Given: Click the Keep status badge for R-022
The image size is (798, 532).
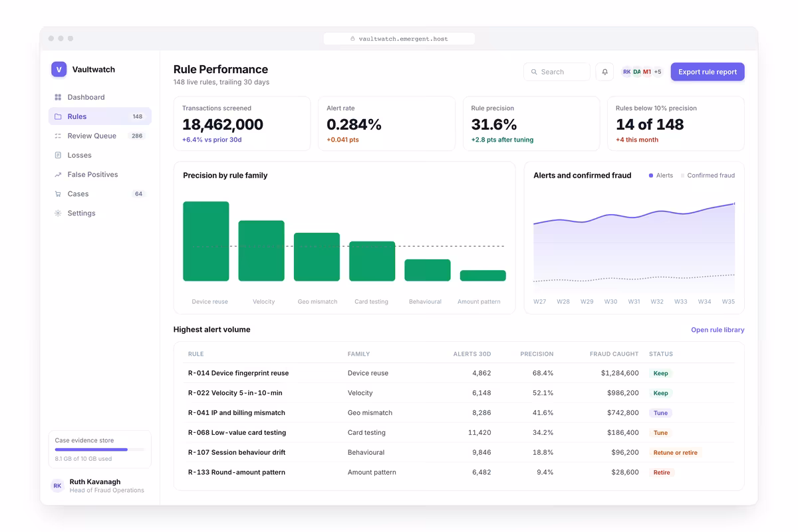Looking at the screenshot, I should point(660,393).
